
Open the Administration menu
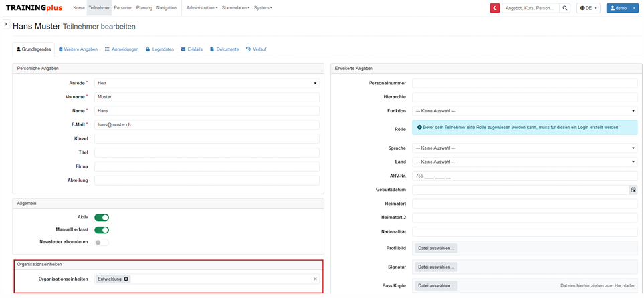(x=202, y=8)
